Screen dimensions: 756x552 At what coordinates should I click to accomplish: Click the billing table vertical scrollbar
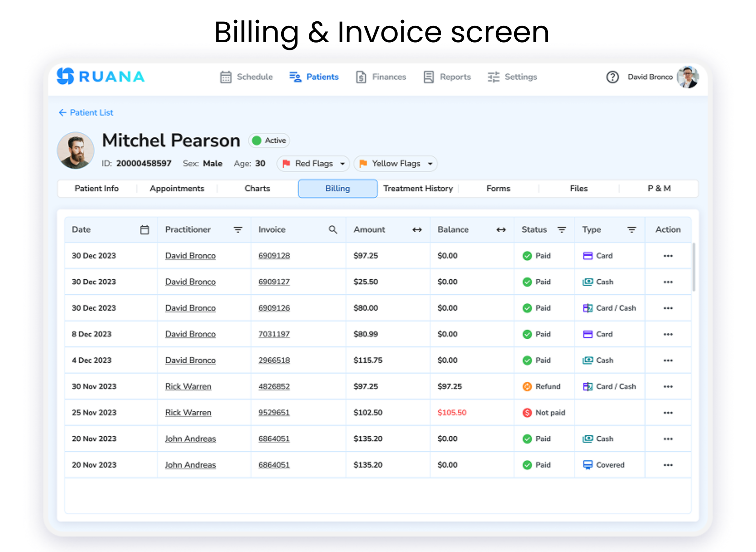(693, 267)
